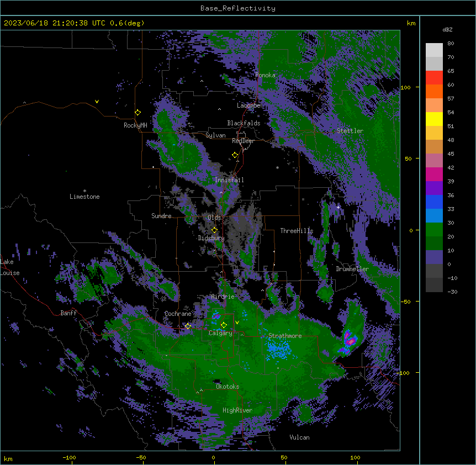Click the 65 value in the dBZ legend
Image resolution: width=476 pixels, height=465 pixels.
451,71
